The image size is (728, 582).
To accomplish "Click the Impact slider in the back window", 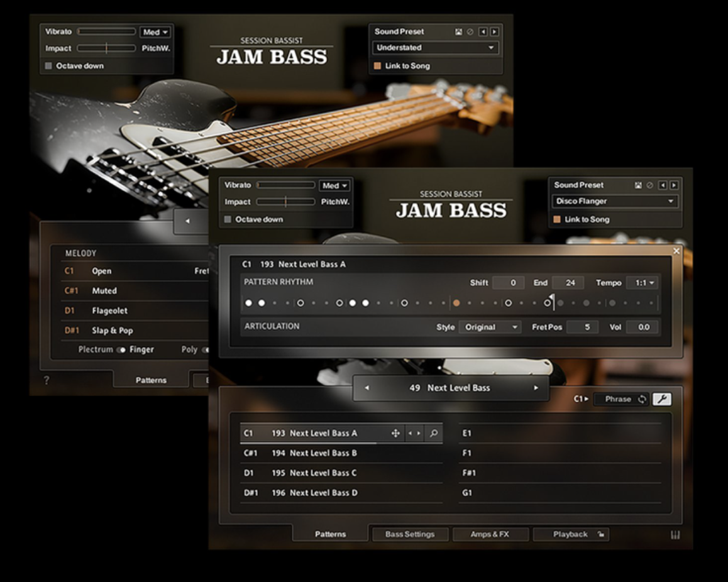I will coord(106,48).
